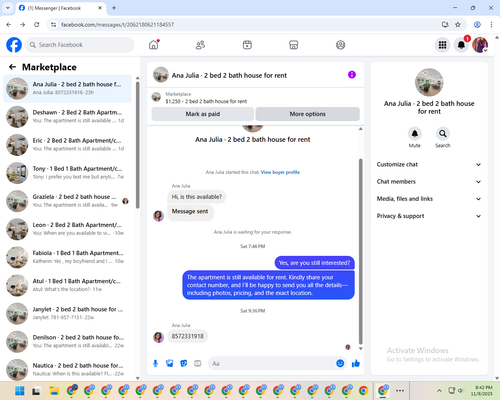
Task: Show hidden tray icons chevron
Action: pyautogui.click(x=439, y=391)
